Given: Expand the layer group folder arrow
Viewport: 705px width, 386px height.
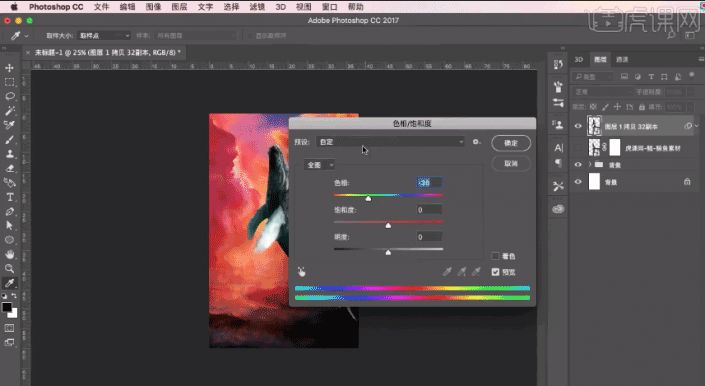Looking at the screenshot, I should point(589,164).
